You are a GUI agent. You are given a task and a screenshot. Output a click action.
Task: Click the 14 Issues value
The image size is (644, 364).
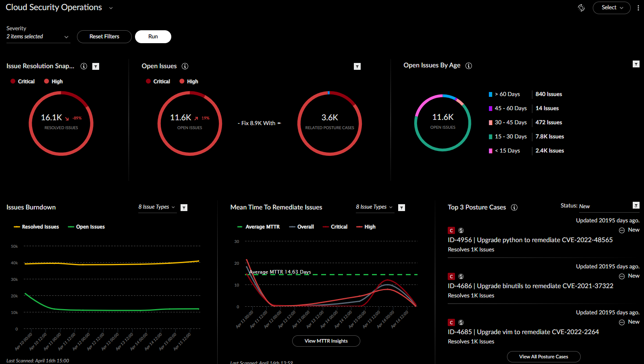(x=547, y=109)
